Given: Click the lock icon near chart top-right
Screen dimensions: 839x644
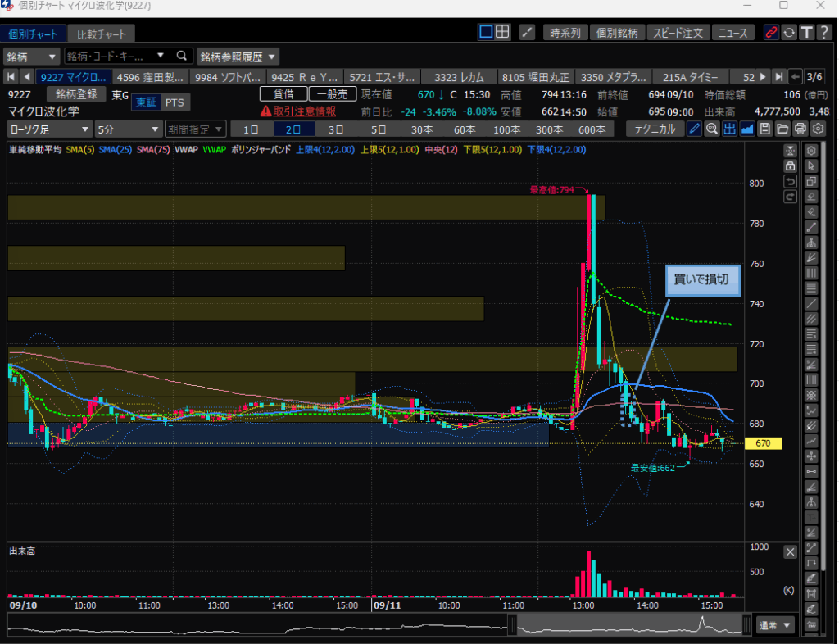Looking at the screenshot, I should (790, 166).
